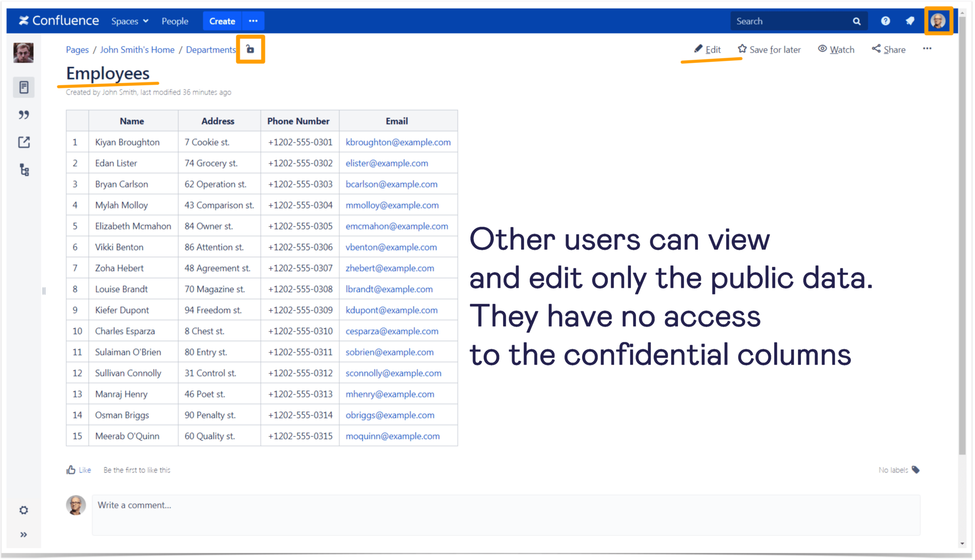
Task: Click the moquinn@example.com email link
Action: pos(392,436)
